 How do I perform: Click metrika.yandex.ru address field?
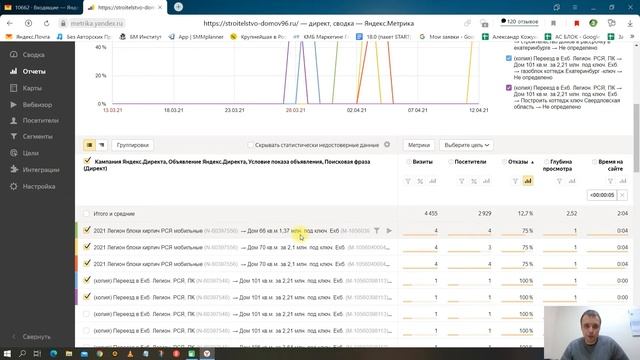pyautogui.click(x=92, y=23)
